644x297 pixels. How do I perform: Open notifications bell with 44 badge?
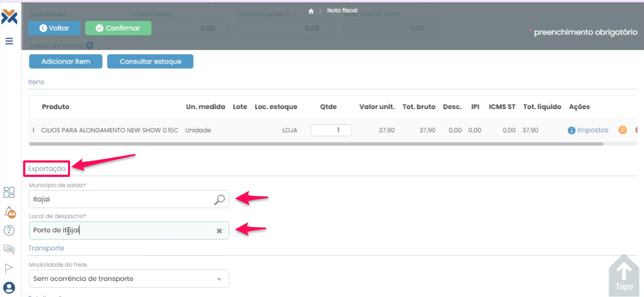(x=9, y=212)
